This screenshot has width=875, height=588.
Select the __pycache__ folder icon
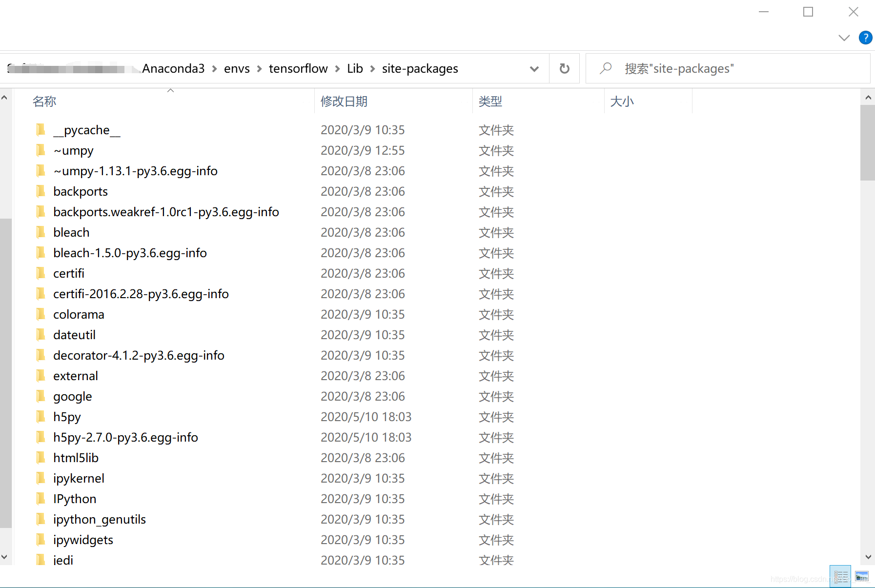tap(41, 130)
